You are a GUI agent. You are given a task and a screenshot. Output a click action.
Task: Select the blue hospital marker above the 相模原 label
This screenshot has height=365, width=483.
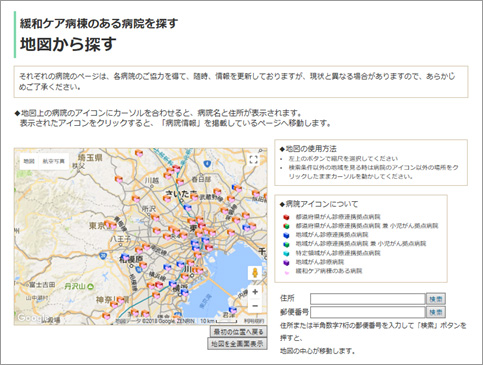(125, 257)
